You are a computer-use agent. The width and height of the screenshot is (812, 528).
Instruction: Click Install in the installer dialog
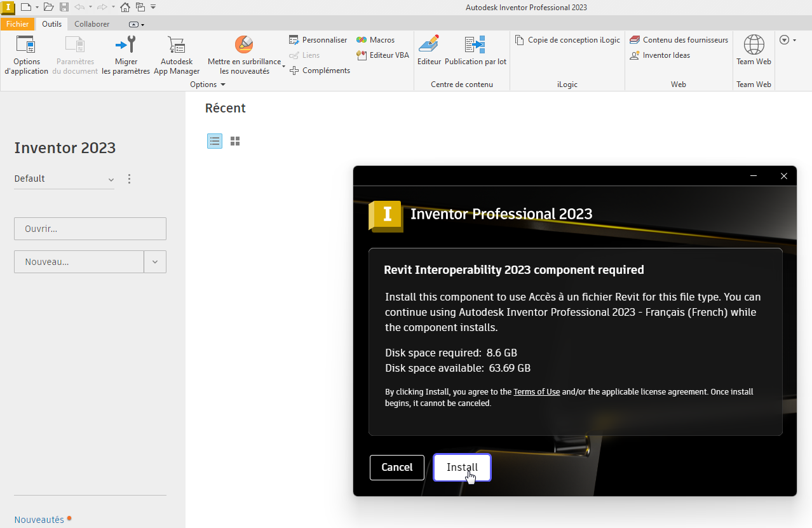(462, 468)
